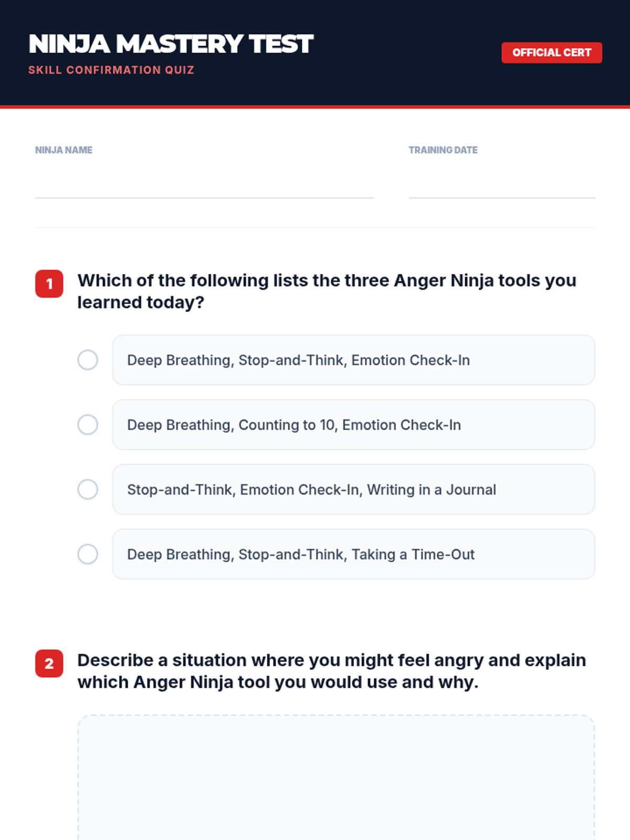Click inside the question 2 answer text area
630x840 pixels.
(x=336, y=777)
